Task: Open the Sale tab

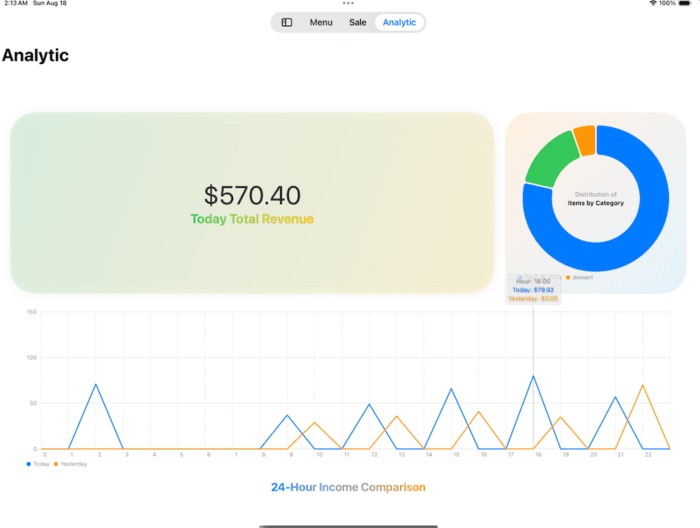Action: pos(358,22)
